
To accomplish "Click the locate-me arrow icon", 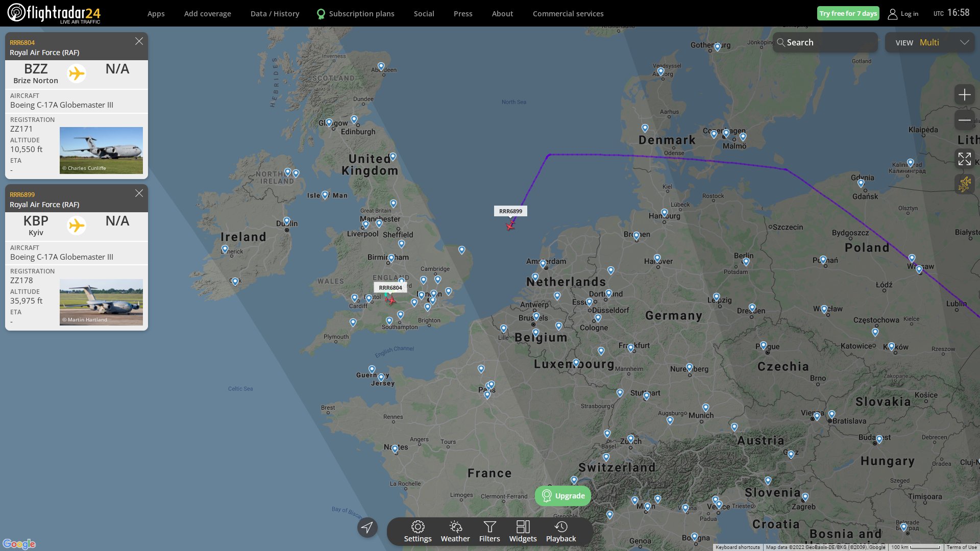I will 367,527.
